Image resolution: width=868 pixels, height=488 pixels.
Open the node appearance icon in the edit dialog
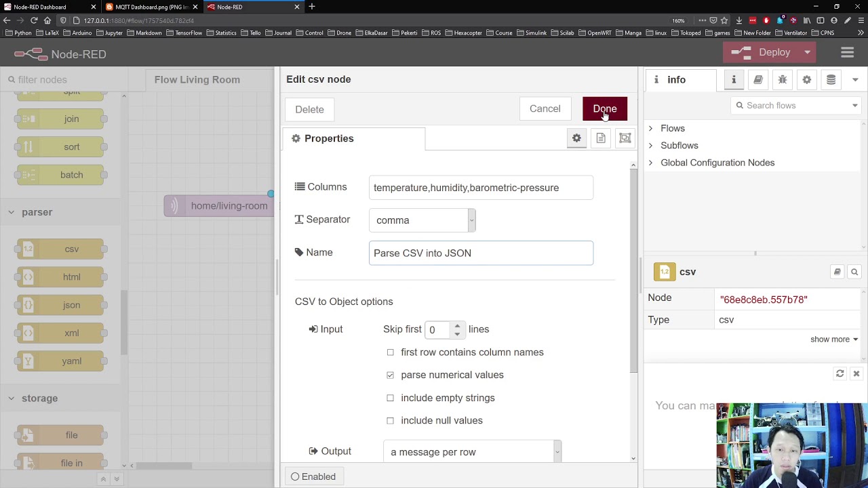pos(625,138)
